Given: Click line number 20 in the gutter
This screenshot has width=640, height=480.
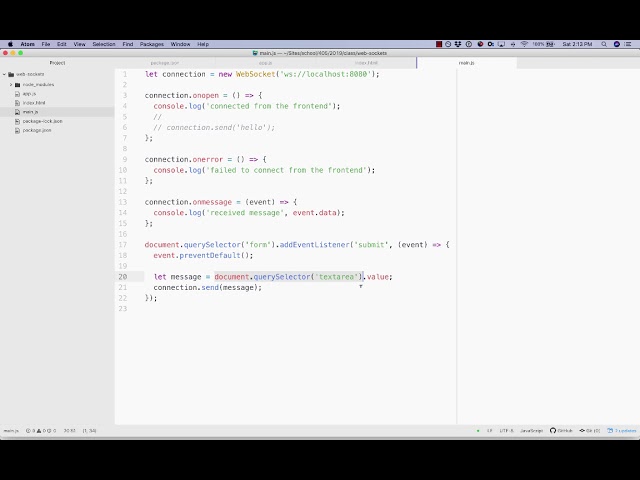Looking at the screenshot, I should coord(123,277).
